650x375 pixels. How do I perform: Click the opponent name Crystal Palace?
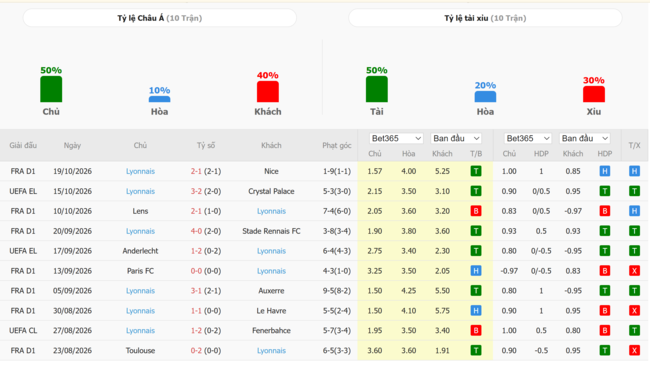click(271, 191)
